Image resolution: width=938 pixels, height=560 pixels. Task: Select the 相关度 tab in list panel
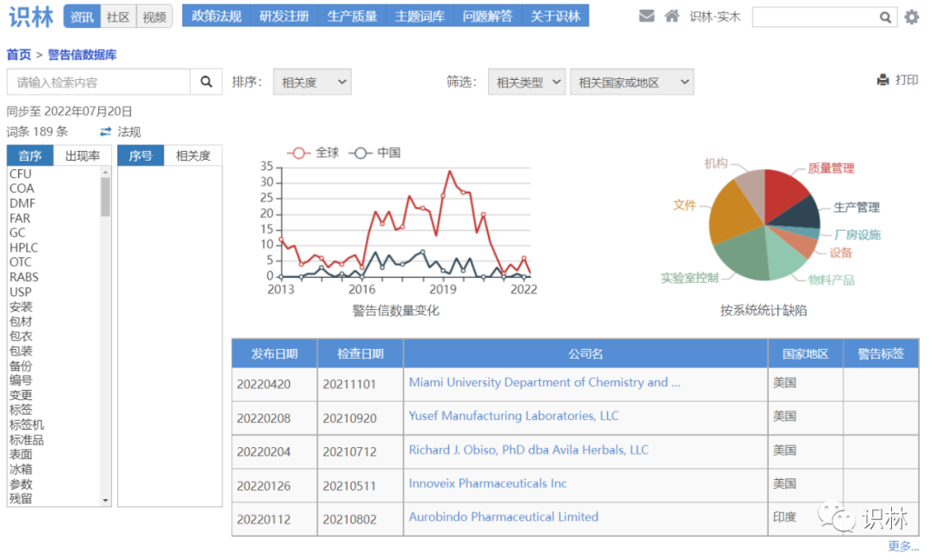pos(193,155)
